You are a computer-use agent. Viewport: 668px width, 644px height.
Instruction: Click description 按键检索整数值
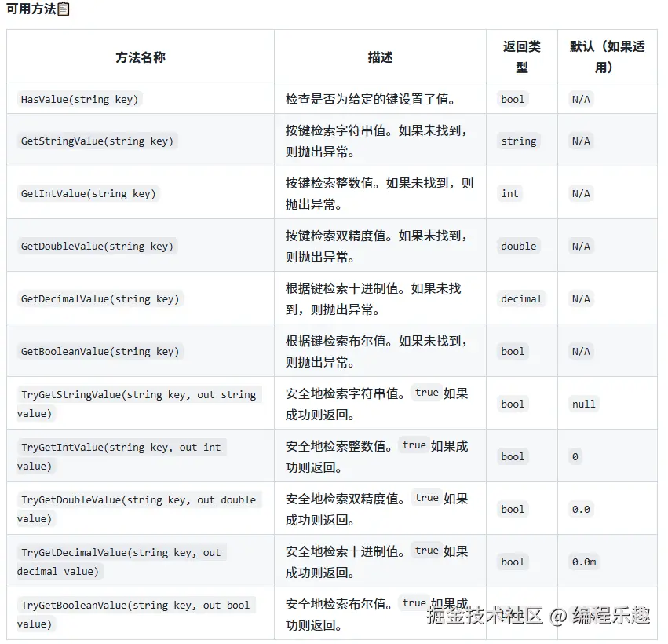pos(379,194)
